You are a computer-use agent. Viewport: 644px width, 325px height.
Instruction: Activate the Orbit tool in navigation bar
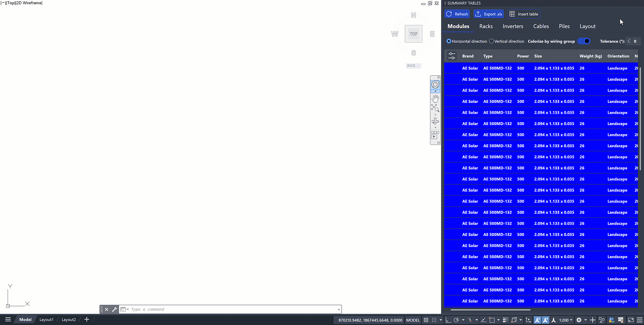435,121
